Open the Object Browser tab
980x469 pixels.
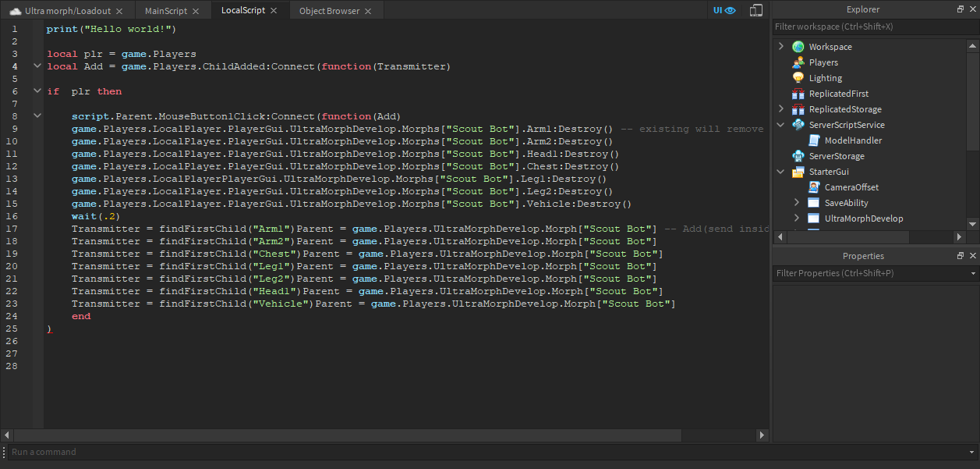tap(330, 10)
